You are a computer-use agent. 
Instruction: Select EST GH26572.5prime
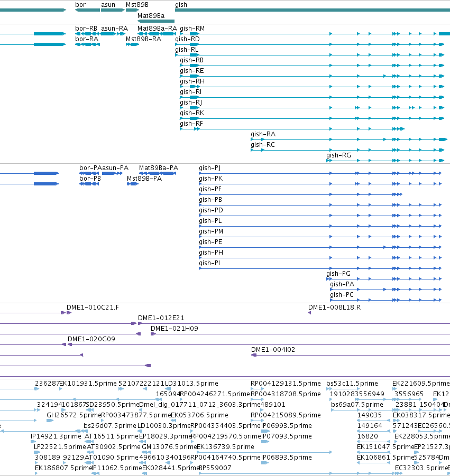tap(74, 415)
